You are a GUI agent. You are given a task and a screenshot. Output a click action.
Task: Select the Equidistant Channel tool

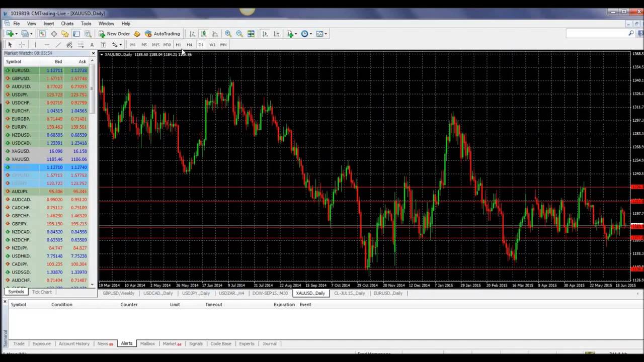click(x=69, y=45)
